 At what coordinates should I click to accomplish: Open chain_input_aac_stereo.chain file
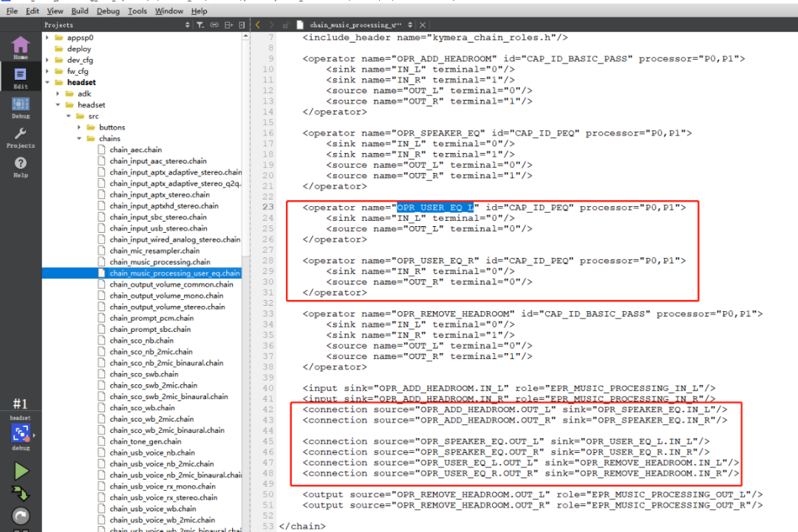[158, 161]
